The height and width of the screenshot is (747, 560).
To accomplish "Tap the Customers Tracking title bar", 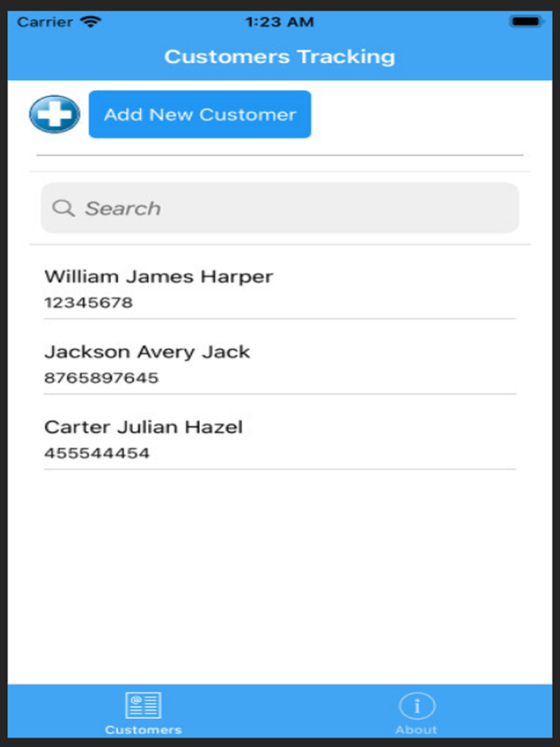I will (280, 56).
